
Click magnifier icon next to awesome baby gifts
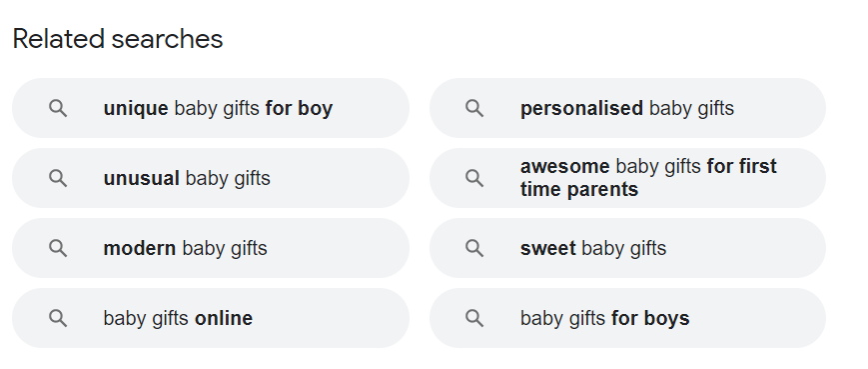pos(474,178)
